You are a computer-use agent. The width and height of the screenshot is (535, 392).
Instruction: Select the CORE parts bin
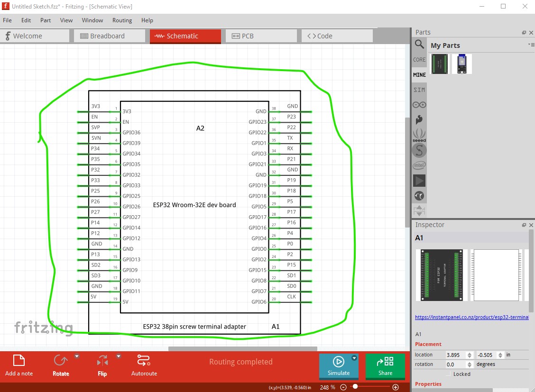pos(419,60)
